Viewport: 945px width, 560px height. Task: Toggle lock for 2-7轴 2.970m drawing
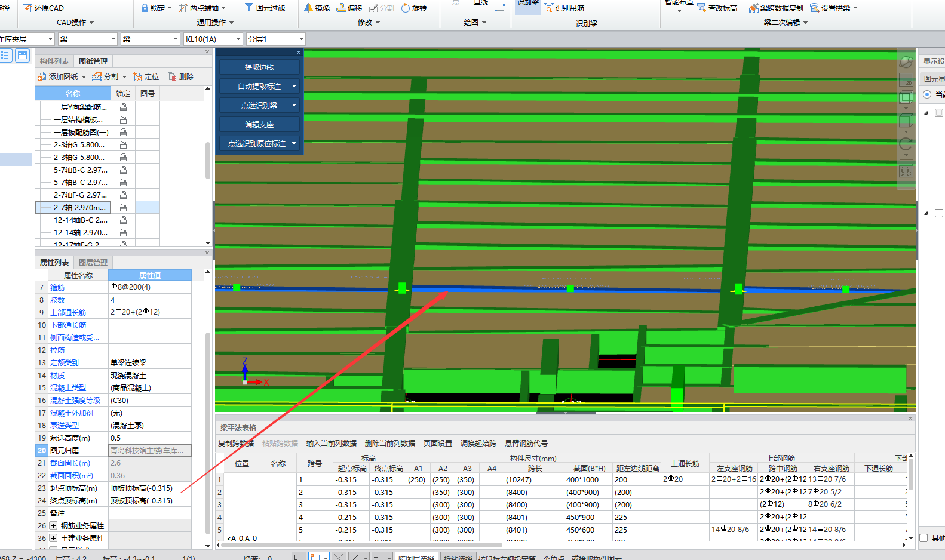pyautogui.click(x=123, y=208)
